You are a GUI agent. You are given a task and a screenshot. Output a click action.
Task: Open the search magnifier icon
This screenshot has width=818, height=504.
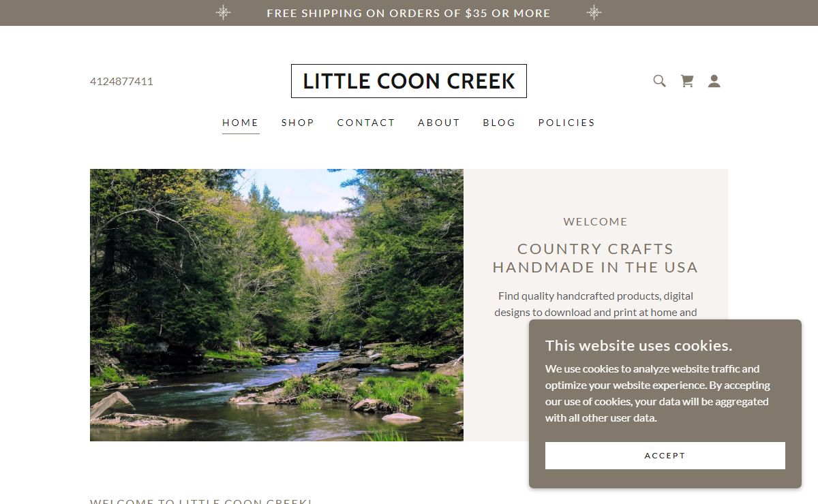[x=659, y=81]
